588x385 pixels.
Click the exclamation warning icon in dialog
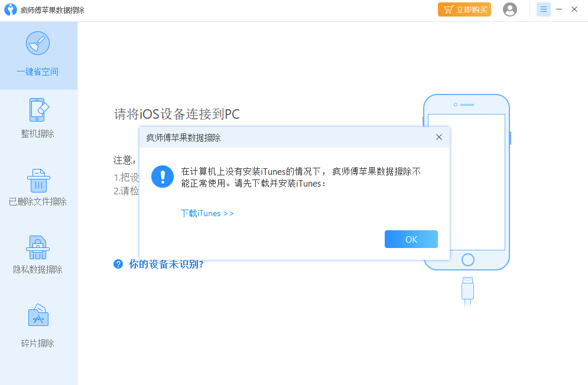(x=163, y=177)
